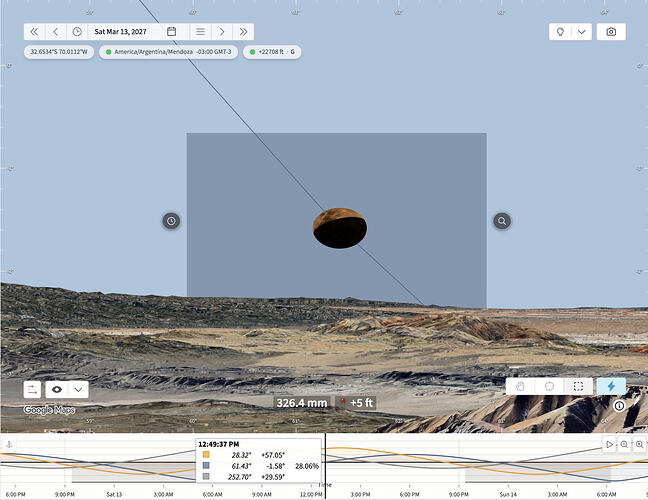Toggle the eye visibility button
Screen dimensions: 648x500
coord(57,389)
